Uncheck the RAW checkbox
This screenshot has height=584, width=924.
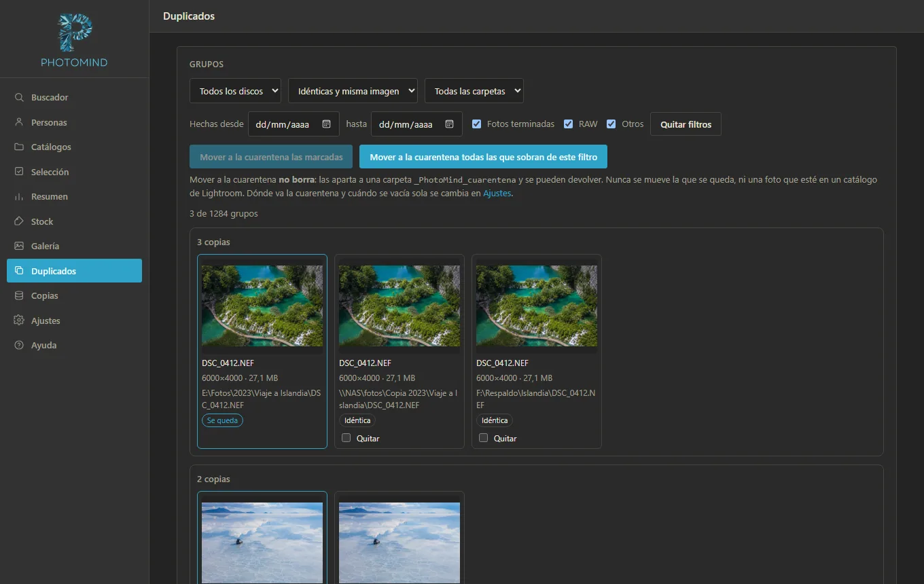point(569,124)
